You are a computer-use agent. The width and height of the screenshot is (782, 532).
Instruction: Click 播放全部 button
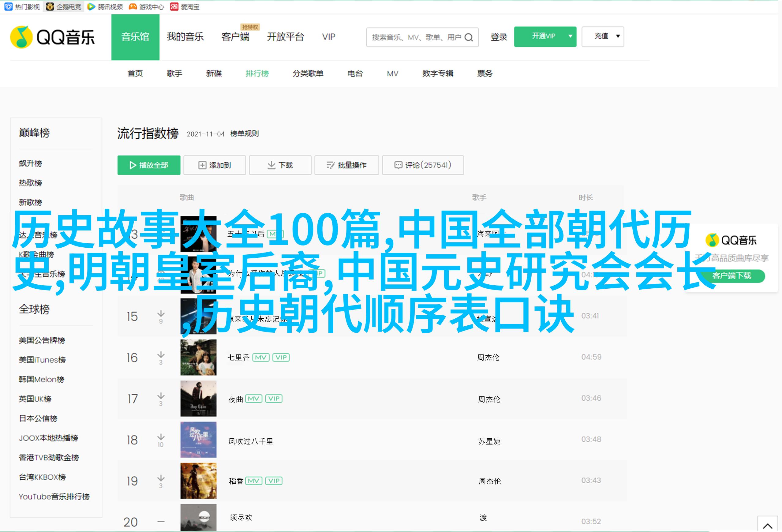[149, 165]
